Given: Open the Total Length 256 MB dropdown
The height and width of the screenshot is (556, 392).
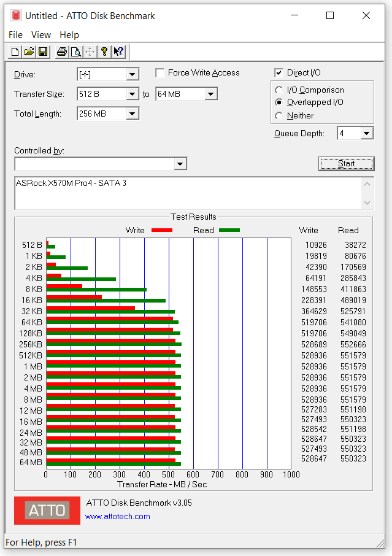Looking at the screenshot, I should [x=133, y=114].
